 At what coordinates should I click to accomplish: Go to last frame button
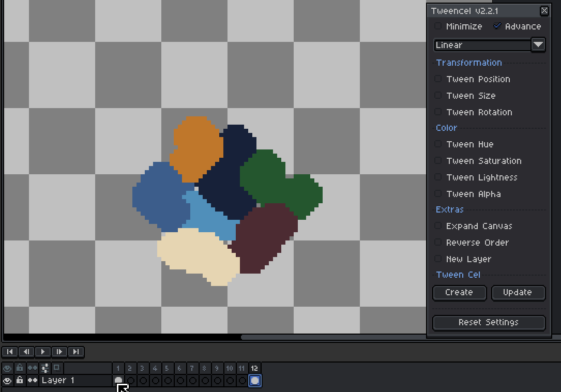click(76, 352)
